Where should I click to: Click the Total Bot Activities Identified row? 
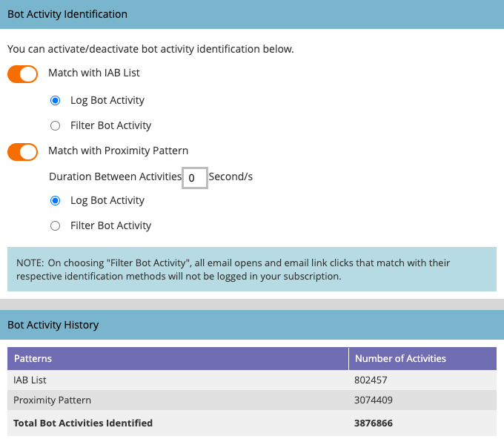[252, 423]
